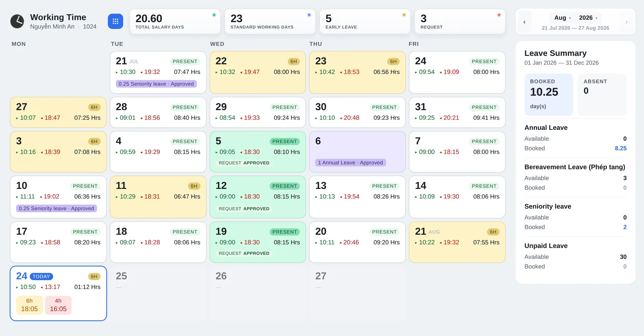Click the 10:13 check-in time on day 13
This screenshot has width=644, height=336.
(x=327, y=197)
